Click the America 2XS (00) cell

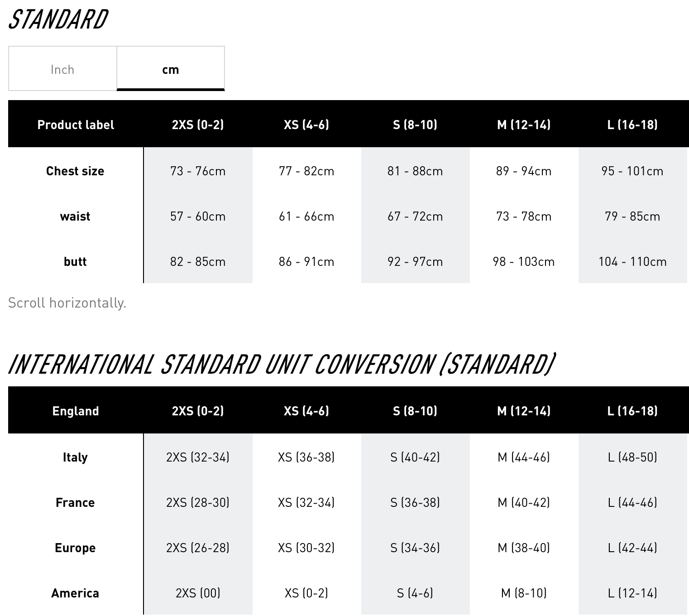198,593
